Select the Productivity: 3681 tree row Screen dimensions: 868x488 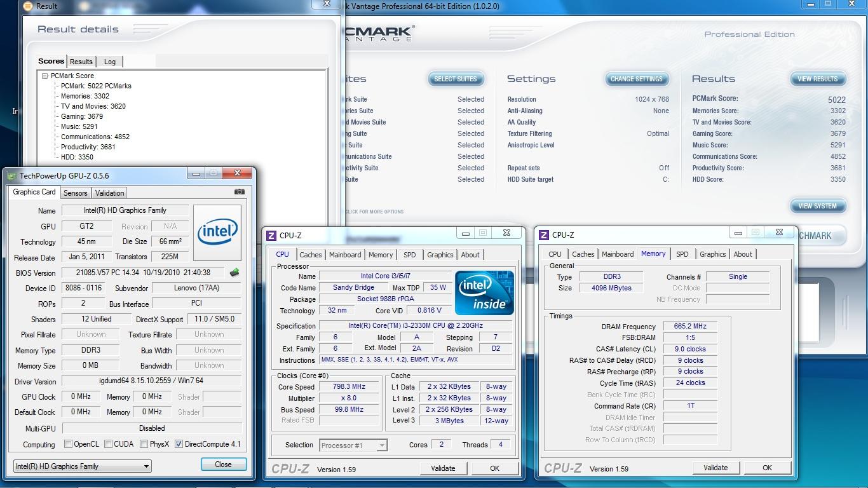click(x=88, y=147)
